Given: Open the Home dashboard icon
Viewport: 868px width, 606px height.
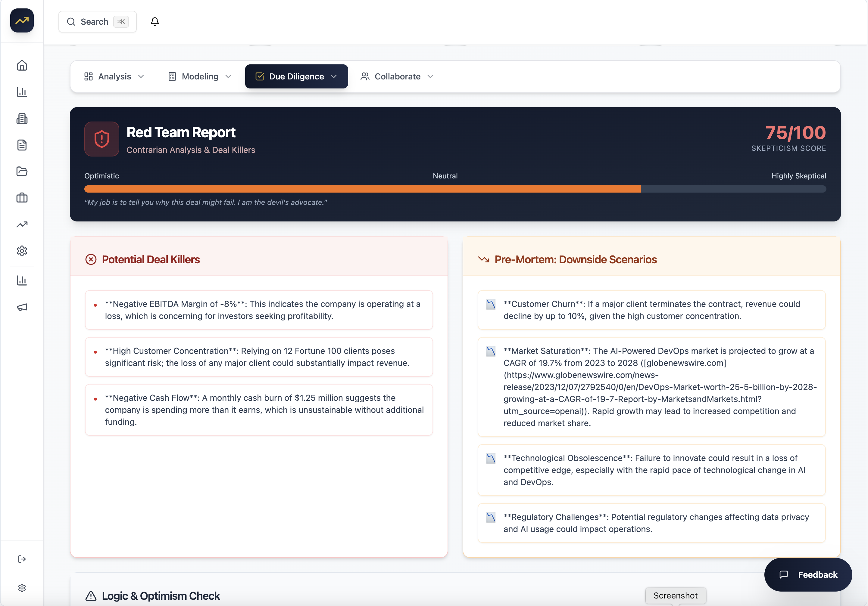Looking at the screenshot, I should (x=22, y=65).
